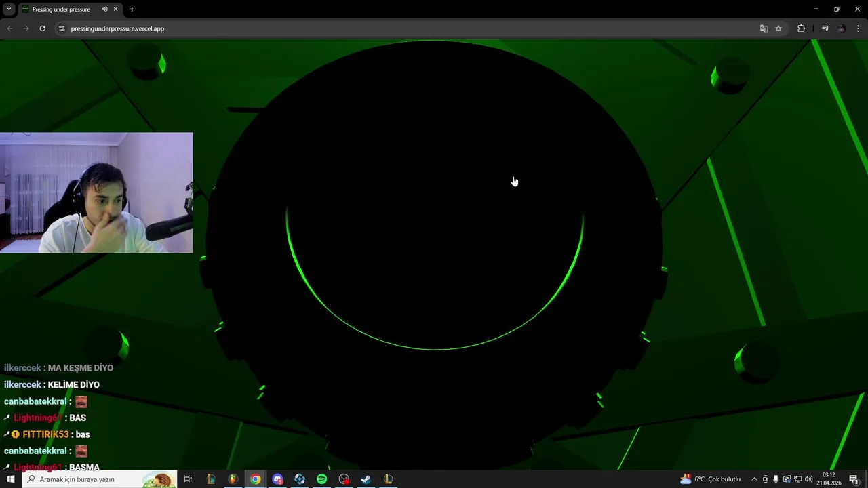Viewport: 868px width, 488px height.
Task: Open the media controls icon in the Chrome toolbar
Action: tap(825, 28)
